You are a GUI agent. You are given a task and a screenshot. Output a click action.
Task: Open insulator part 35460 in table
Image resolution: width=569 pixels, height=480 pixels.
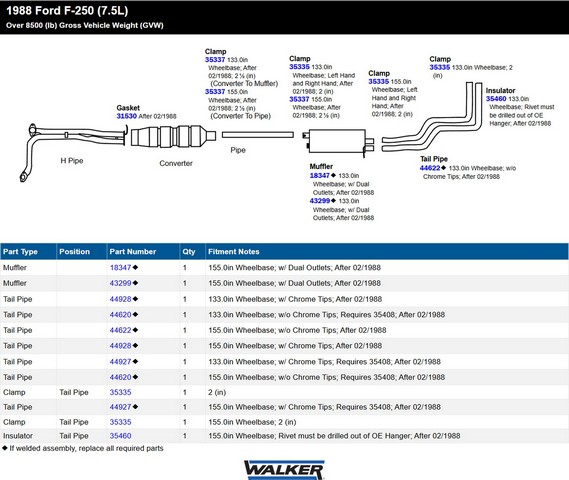[120, 436]
